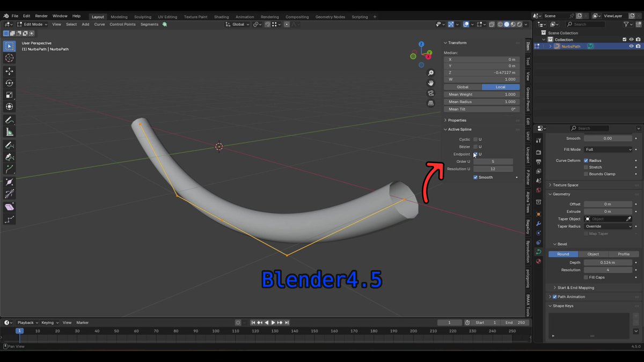The width and height of the screenshot is (644, 362).
Task: Click the viewport zoom magnifier icon
Action: click(x=430, y=73)
